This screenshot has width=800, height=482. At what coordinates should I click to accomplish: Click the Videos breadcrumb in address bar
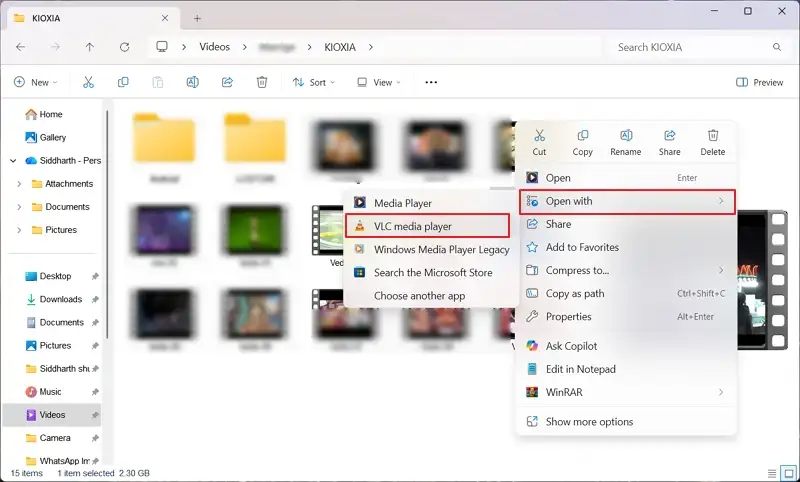(214, 47)
